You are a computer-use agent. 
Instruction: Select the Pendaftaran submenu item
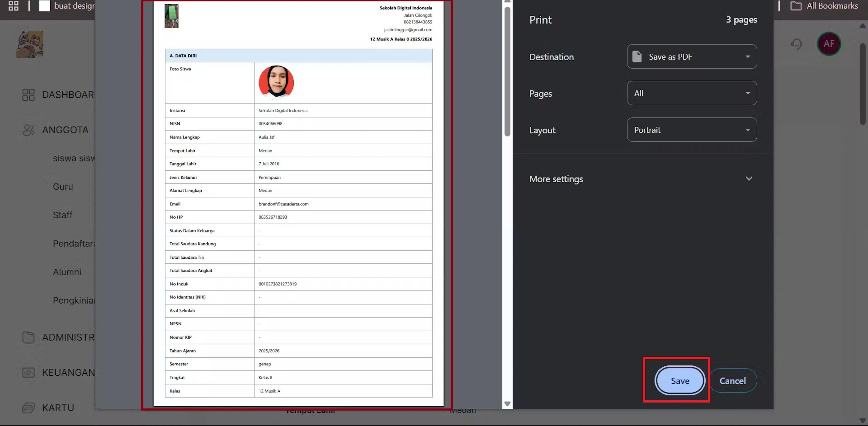pyautogui.click(x=74, y=243)
